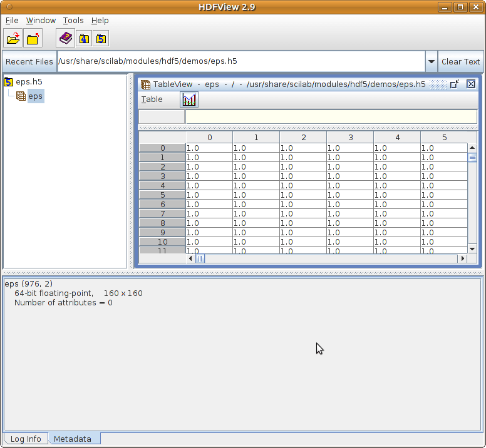Click the cell value editor field
486x448 pixels.
pyautogui.click(x=331, y=117)
